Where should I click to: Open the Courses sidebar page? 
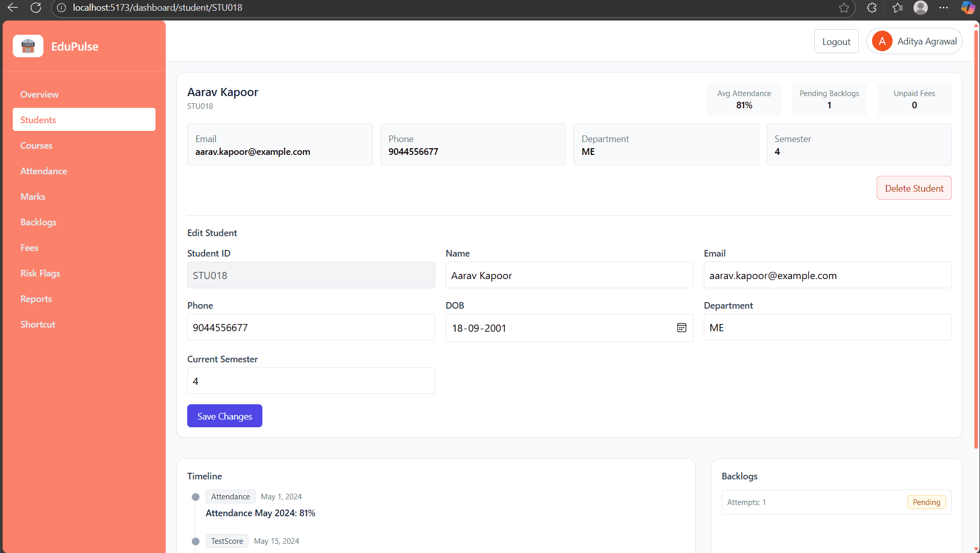click(84, 146)
